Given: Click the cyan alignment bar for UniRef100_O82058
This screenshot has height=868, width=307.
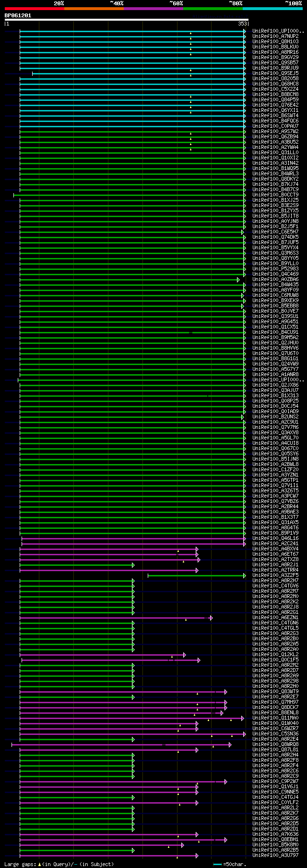Looking at the screenshot, I should (132, 79).
